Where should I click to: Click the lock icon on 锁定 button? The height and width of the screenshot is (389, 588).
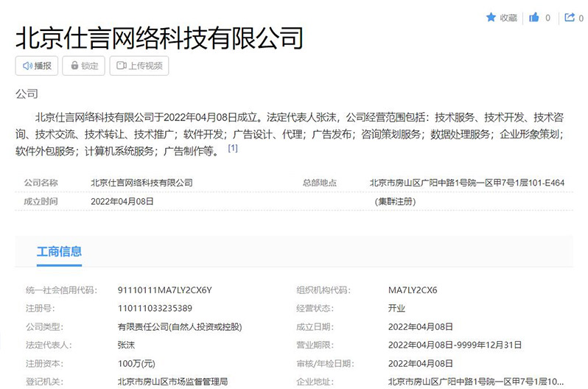(74, 66)
